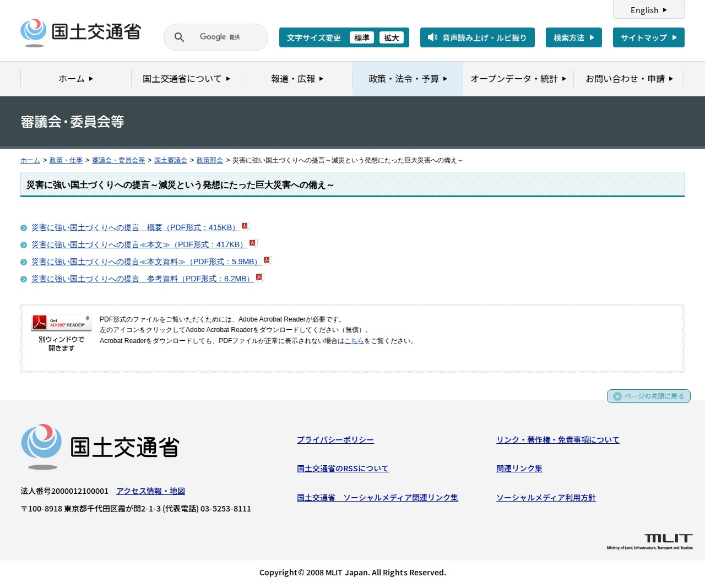Click the ページの先頭に戻る button

point(648,396)
